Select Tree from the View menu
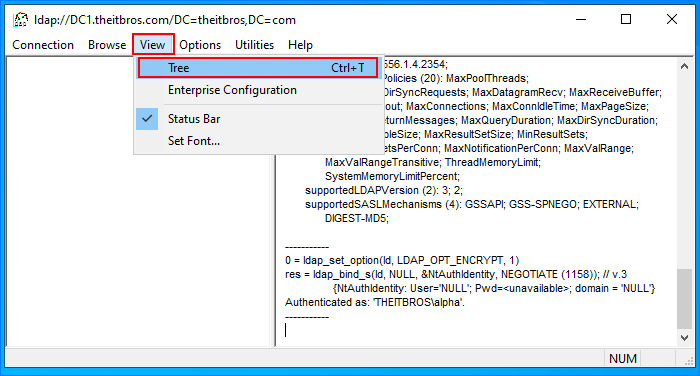The height and width of the screenshot is (376, 700). tap(258, 68)
